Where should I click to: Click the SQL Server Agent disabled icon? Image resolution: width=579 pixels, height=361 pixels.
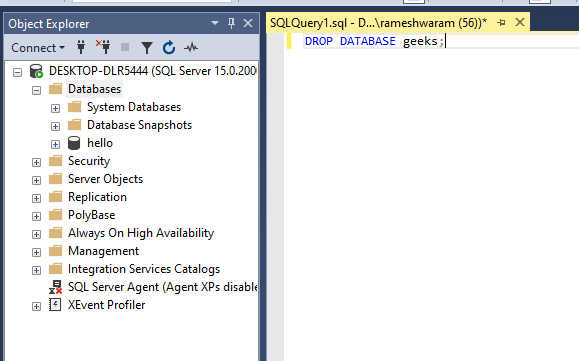pos(55,287)
